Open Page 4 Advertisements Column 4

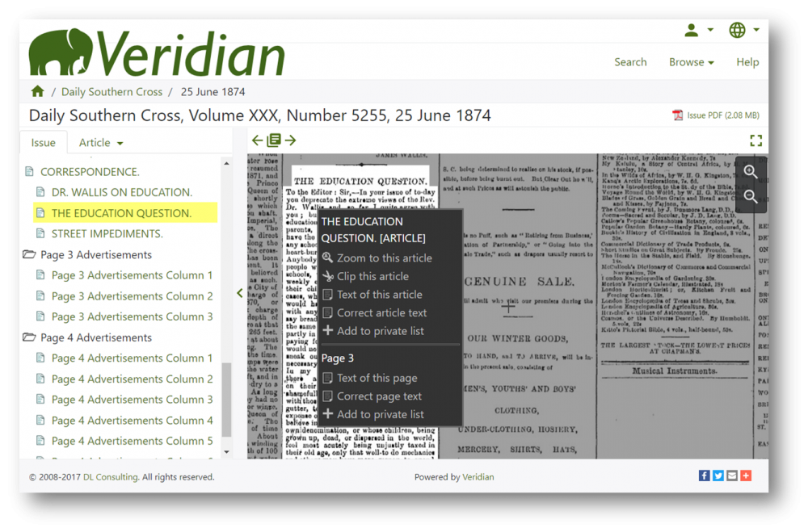pyautogui.click(x=132, y=421)
